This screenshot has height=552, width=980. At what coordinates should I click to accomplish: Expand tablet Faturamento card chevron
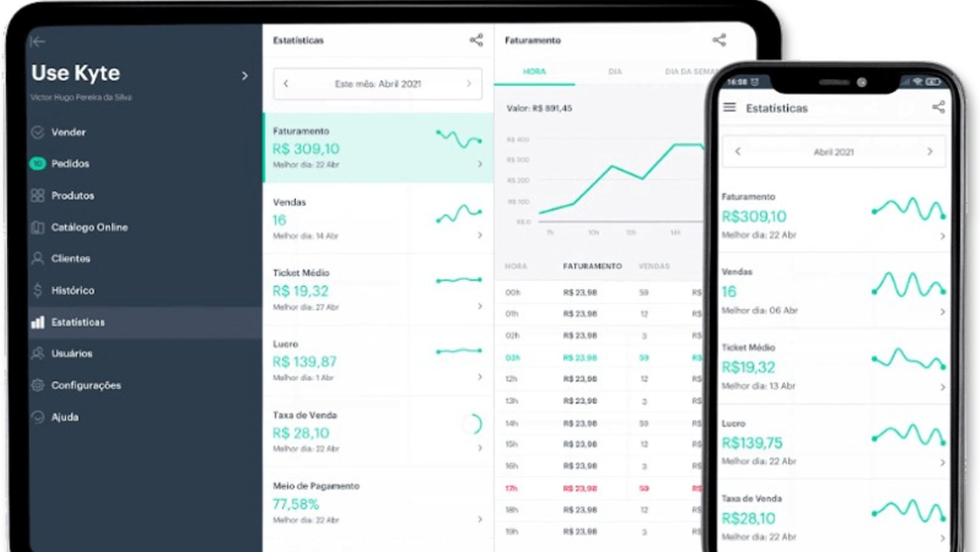(x=480, y=164)
